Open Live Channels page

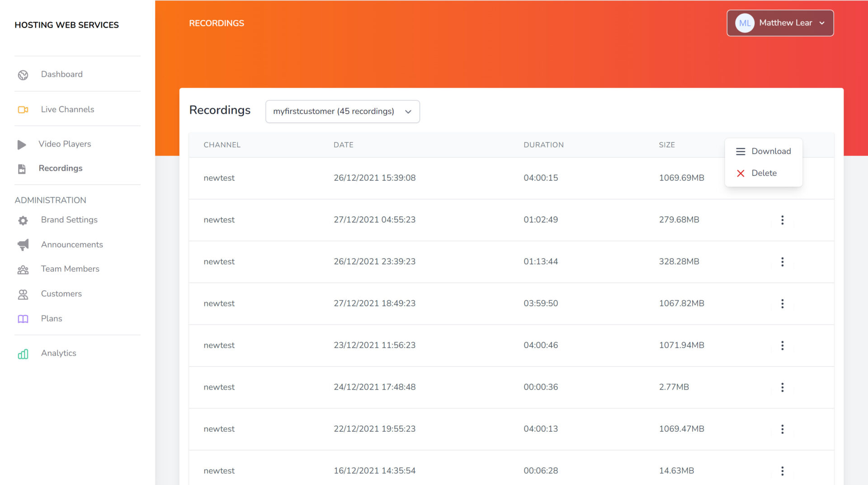67,109
